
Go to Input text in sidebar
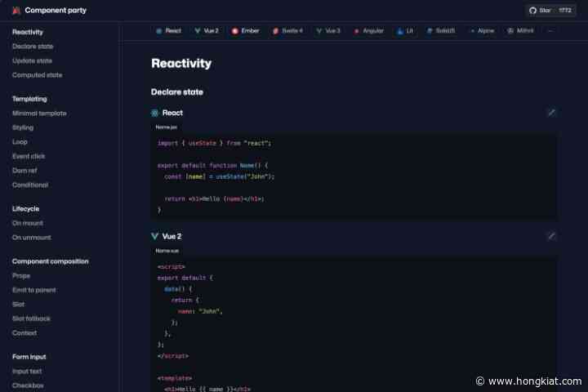point(27,371)
